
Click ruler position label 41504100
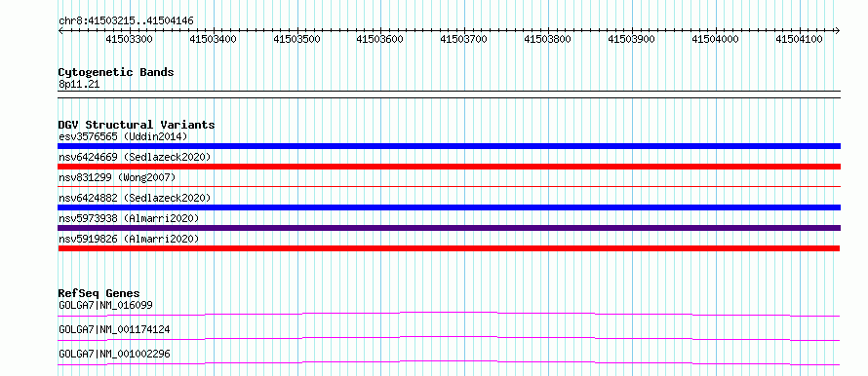tap(799, 39)
